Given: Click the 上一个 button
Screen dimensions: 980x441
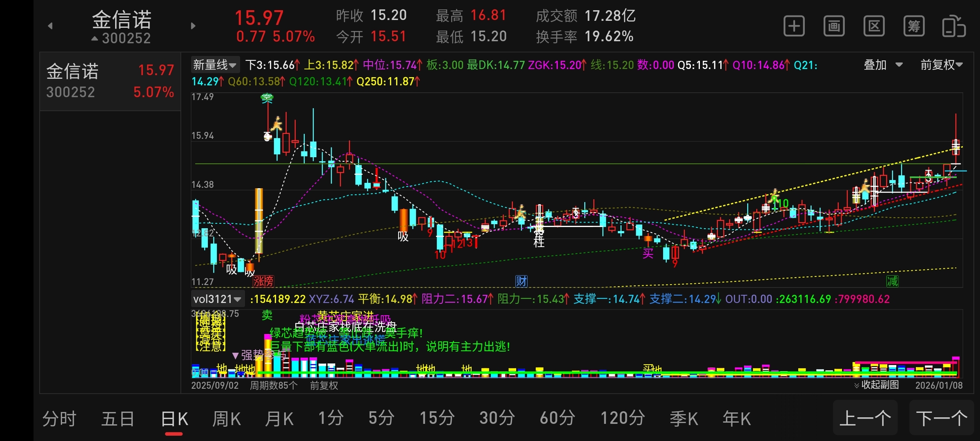Looking at the screenshot, I should click(865, 418).
